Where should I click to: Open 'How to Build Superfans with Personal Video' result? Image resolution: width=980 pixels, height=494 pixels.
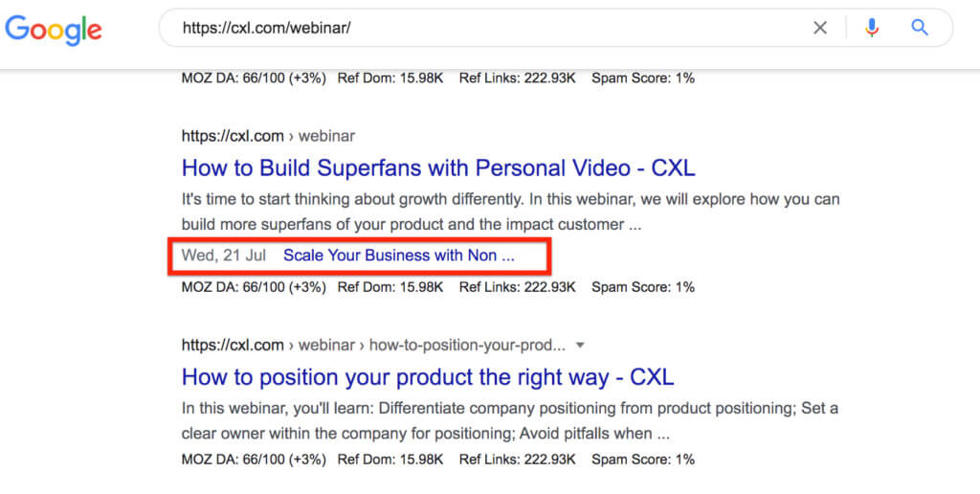point(438,168)
